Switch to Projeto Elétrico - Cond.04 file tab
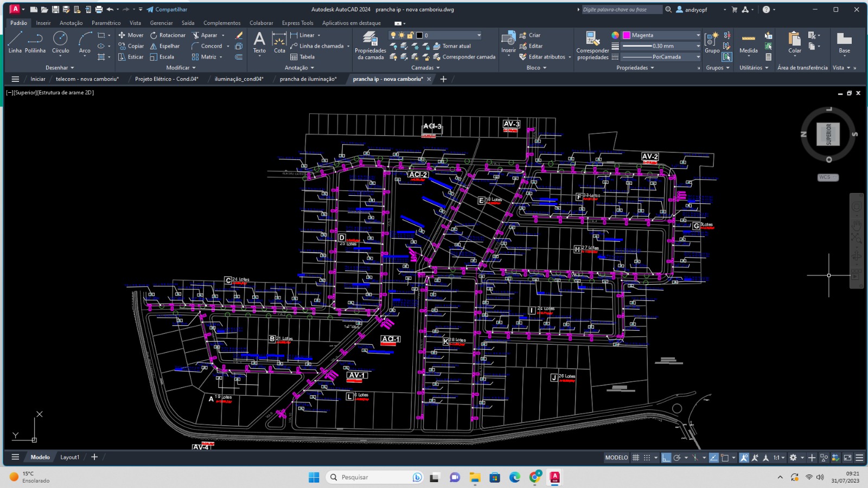The width and height of the screenshot is (868, 488). (167, 79)
